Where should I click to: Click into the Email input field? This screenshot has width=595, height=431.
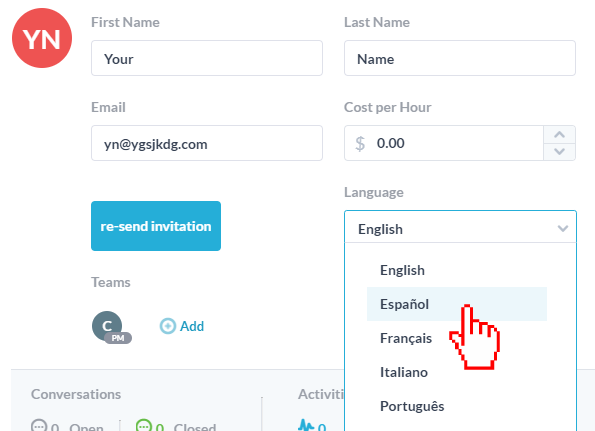coord(207,143)
